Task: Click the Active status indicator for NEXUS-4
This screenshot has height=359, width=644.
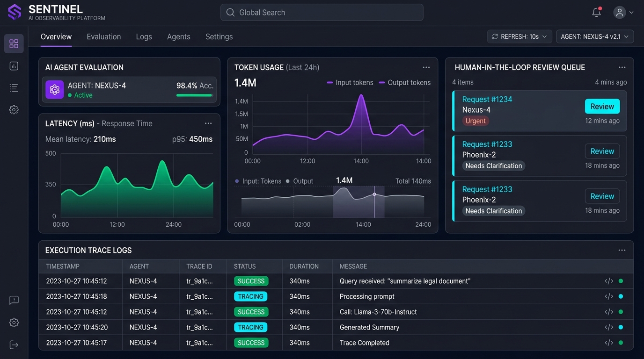Action: point(80,95)
